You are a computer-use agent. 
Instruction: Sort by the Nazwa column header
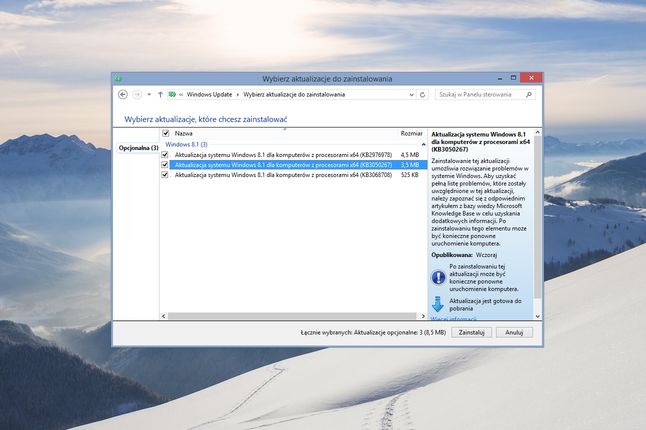click(x=183, y=133)
